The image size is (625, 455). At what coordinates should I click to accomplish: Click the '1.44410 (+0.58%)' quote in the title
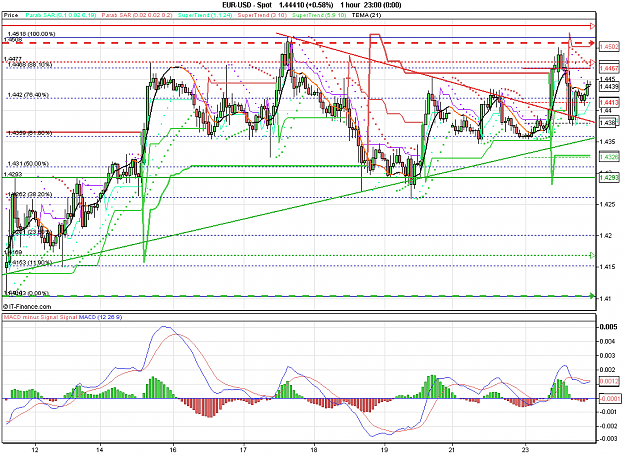coord(307,5)
